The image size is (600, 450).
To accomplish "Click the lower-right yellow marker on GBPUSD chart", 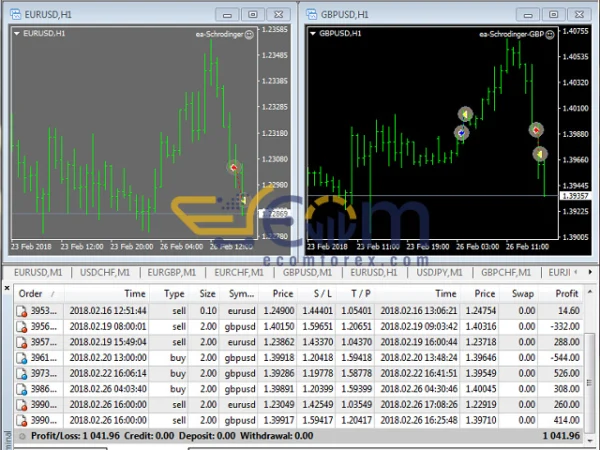I will 540,154.
